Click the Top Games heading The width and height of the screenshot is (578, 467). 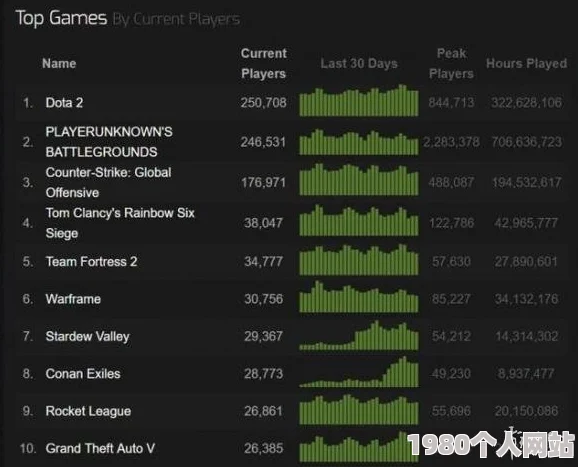point(61,18)
